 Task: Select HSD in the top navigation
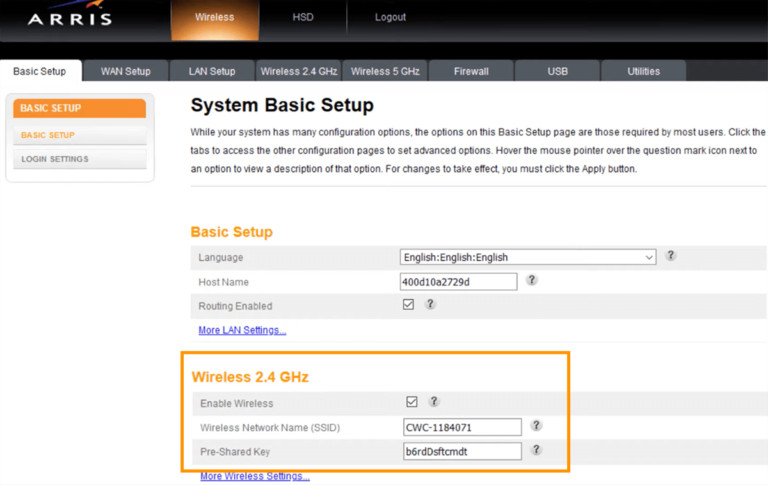pyautogui.click(x=303, y=17)
